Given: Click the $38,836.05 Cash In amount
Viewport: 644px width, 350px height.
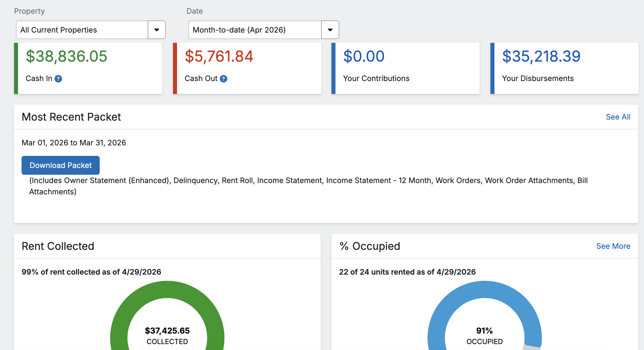Looking at the screenshot, I should (x=67, y=56).
